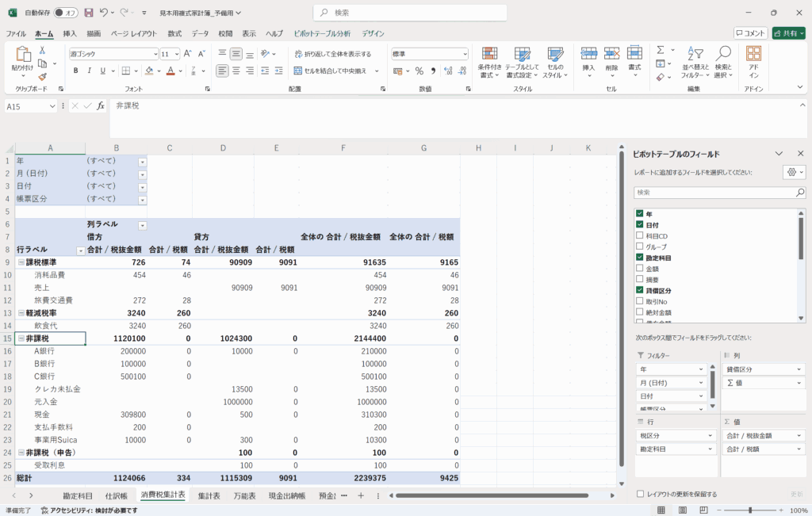Uncheck the 勘定科目 field checkbox
Image resolution: width=812 pixels, height=516 pixels.
(640, 258)
